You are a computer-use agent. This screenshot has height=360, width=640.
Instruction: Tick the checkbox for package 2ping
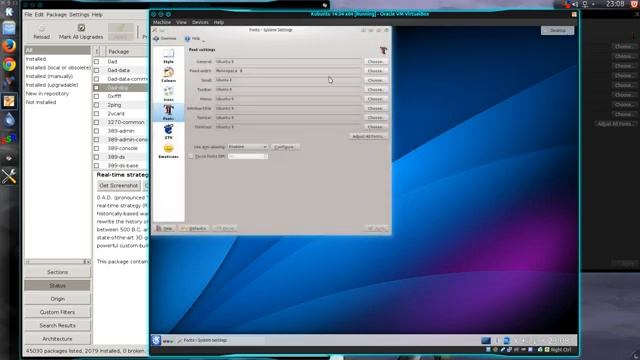tap(96, 105)
